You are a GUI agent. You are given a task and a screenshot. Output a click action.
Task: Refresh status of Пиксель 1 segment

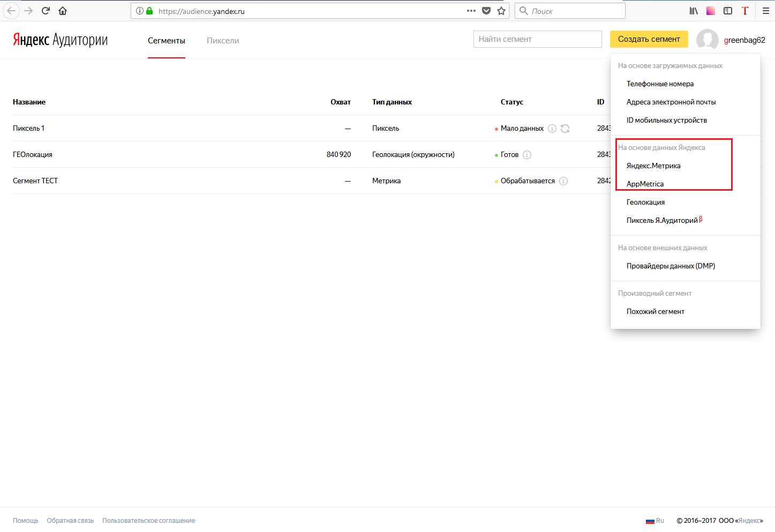point(565,129)
